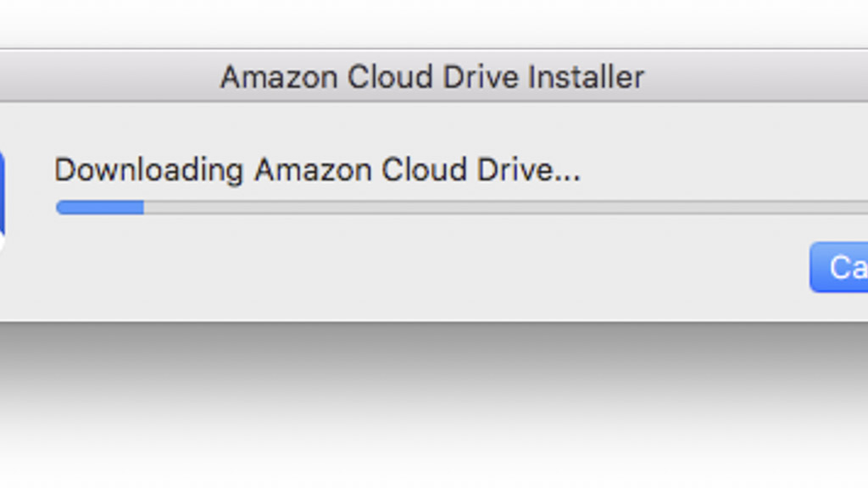Click empty dialog space left of Cancel button

[x=678, y=268]
